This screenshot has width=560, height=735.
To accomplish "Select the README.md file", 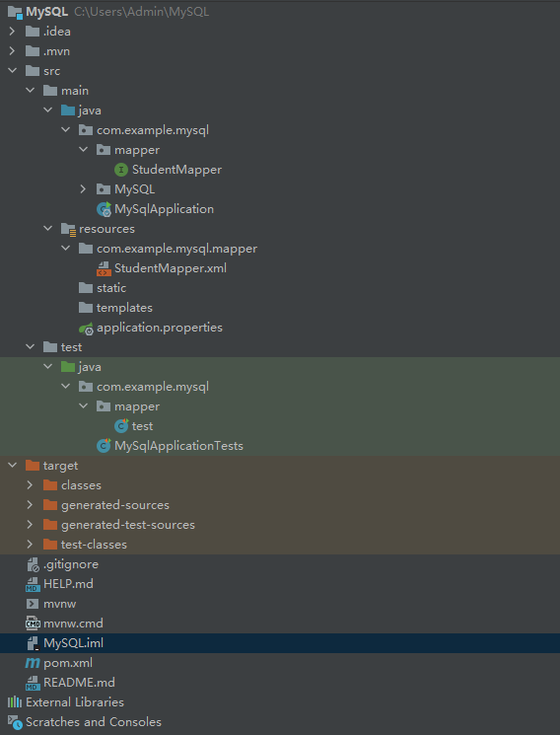I will pos(79,683).
